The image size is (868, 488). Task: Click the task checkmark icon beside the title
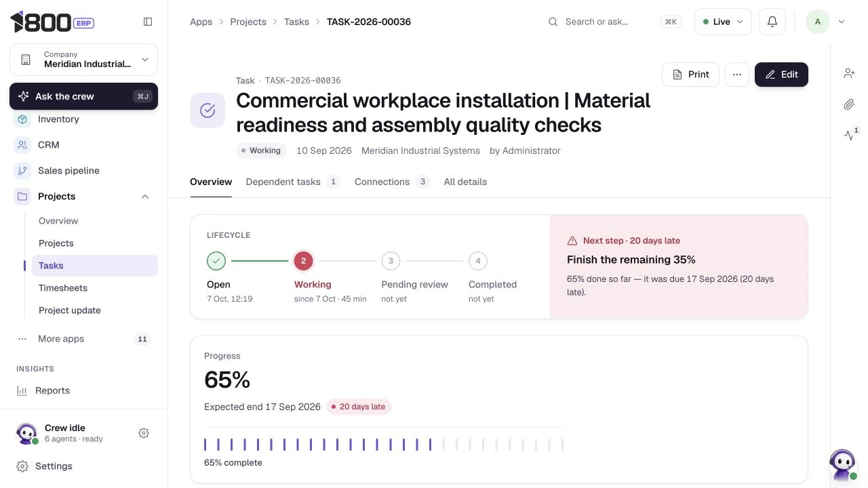pos(208,110)
